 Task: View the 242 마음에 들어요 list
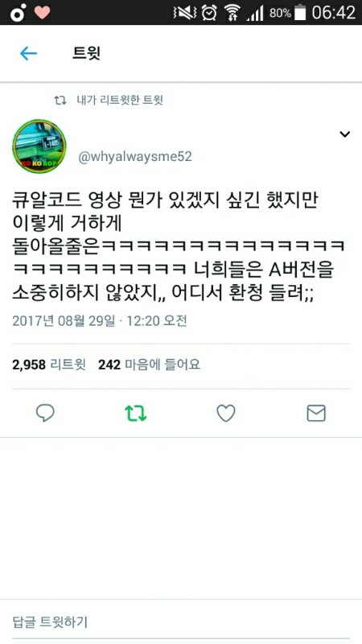pos(150,365)
